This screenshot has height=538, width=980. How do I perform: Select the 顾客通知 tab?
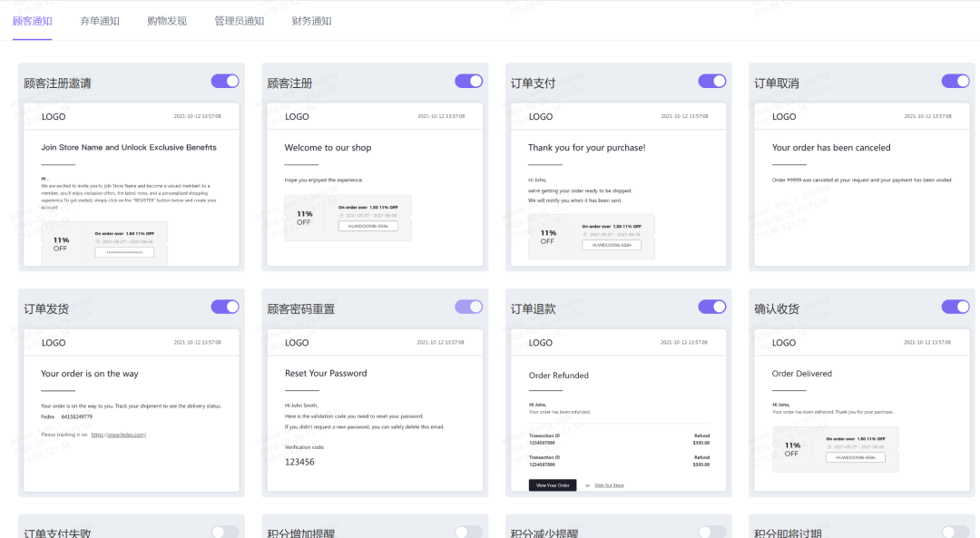pos(32,21)
